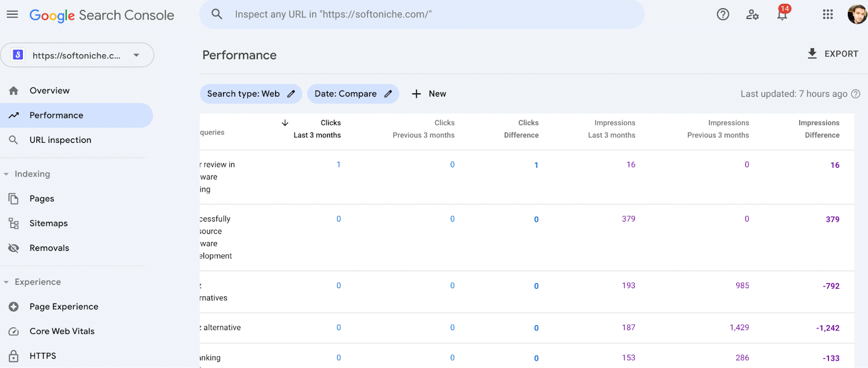The image size is (868, 368).
Task: Click the impressions value 153
Action: pyautogui.click(x=629, y=358)
